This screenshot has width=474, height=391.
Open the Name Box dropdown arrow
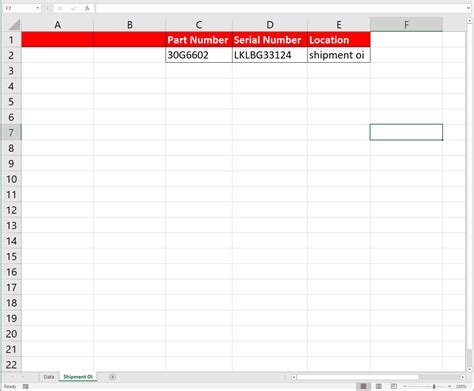(37, 8)
